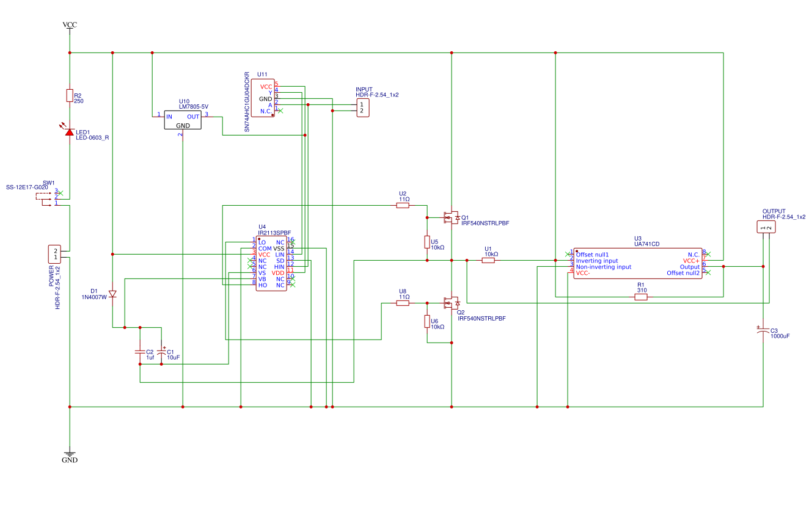812x505 pixels.
Task: Select the "10uF" value under C1
Action: 174,357
